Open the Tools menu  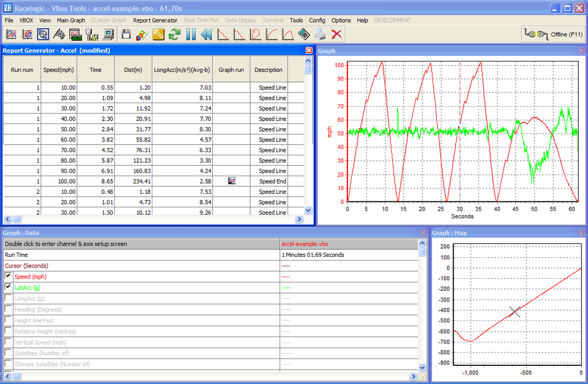[x=296, y=20]
